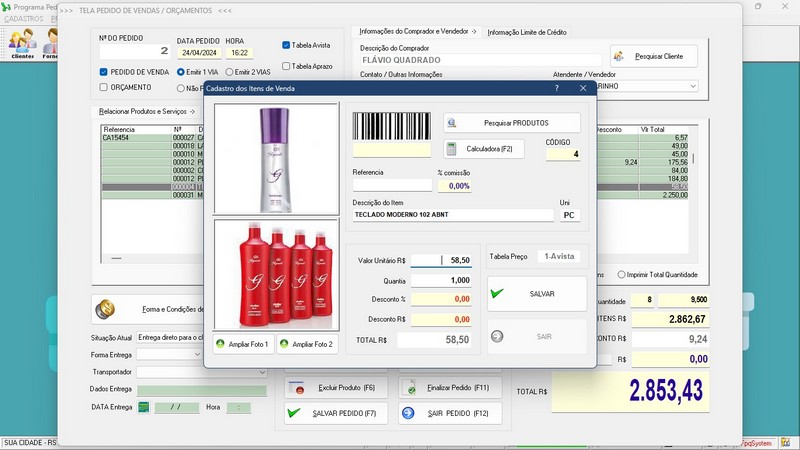Click magnifier icon on Pesquisar PRODUTOS
The image size is (800, 450).
point(452,123)
